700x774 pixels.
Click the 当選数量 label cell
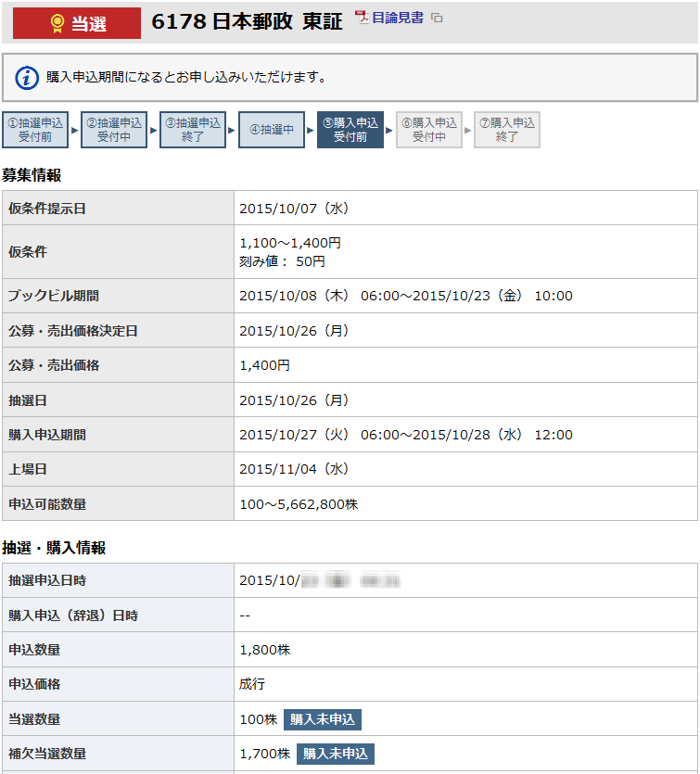[118, 719]
